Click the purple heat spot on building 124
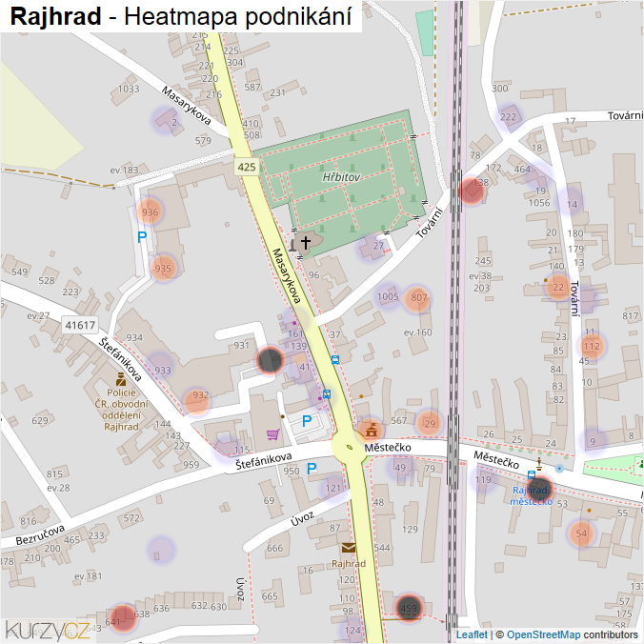Image resolution: width=644 pixels, height=644 pixels. click(x=352, y=630)
